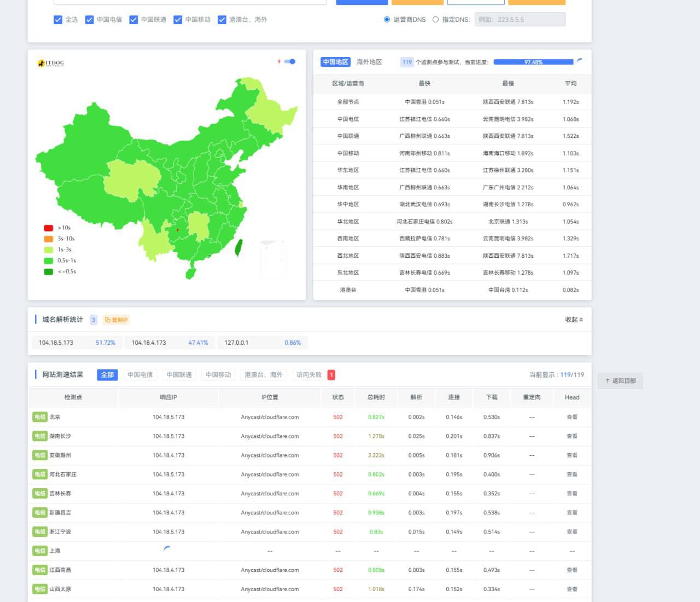This screenshot has height=602, width=700.
Task: Uncheck the 中国电信 checkbox
Action: click(x=90, y=20)
